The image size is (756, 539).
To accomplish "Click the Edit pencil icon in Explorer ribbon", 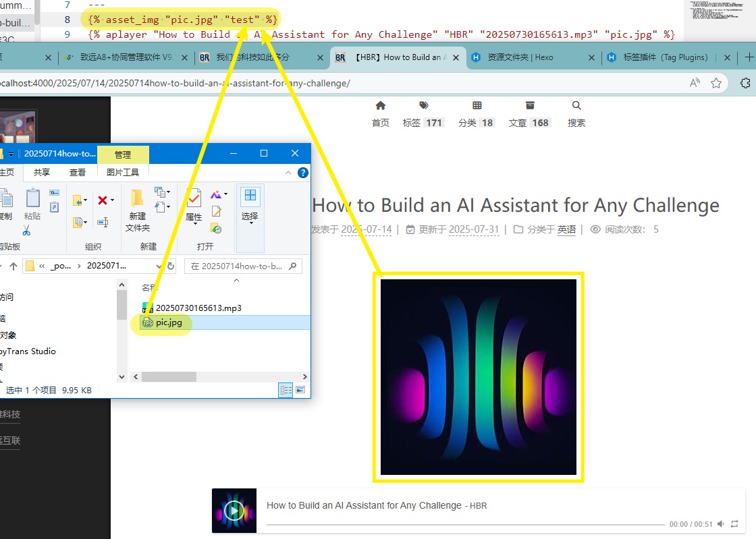I will 217,211.
